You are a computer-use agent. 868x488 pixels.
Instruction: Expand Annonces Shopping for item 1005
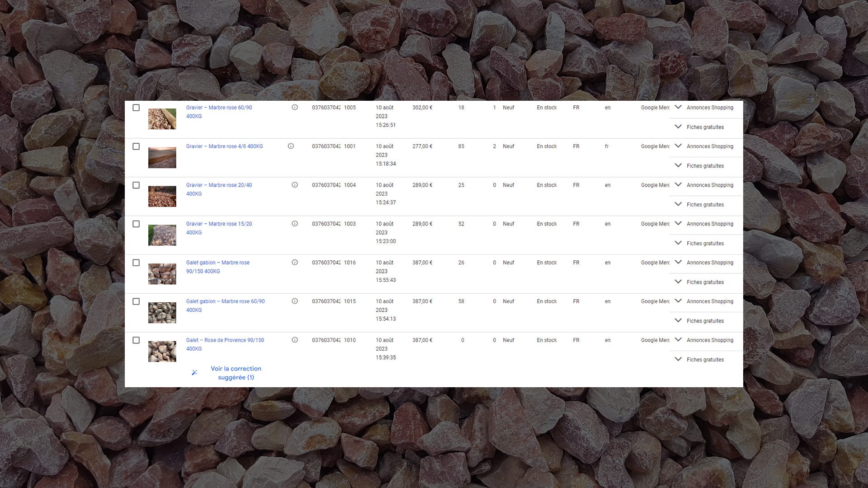[x=678, y=107]
